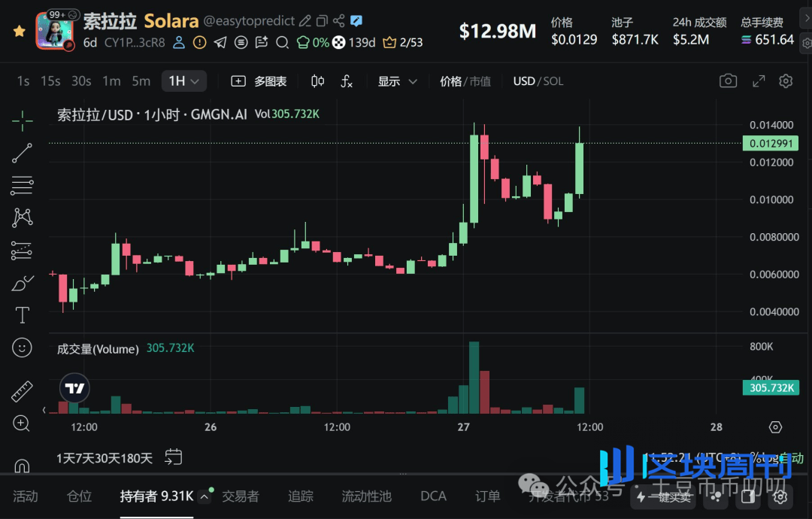Select the 5m timeframe button
Viewport: 812px width, 519px height.
(141, 81)
